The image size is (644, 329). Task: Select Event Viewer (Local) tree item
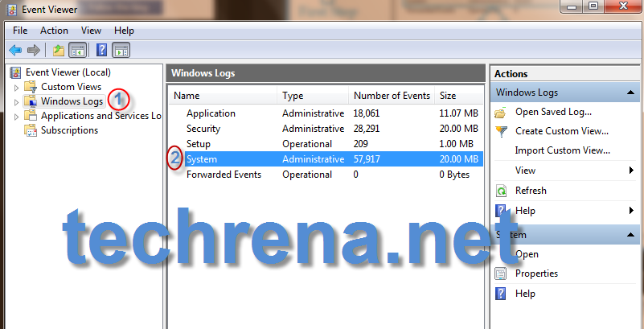click(x=68, y=72)
